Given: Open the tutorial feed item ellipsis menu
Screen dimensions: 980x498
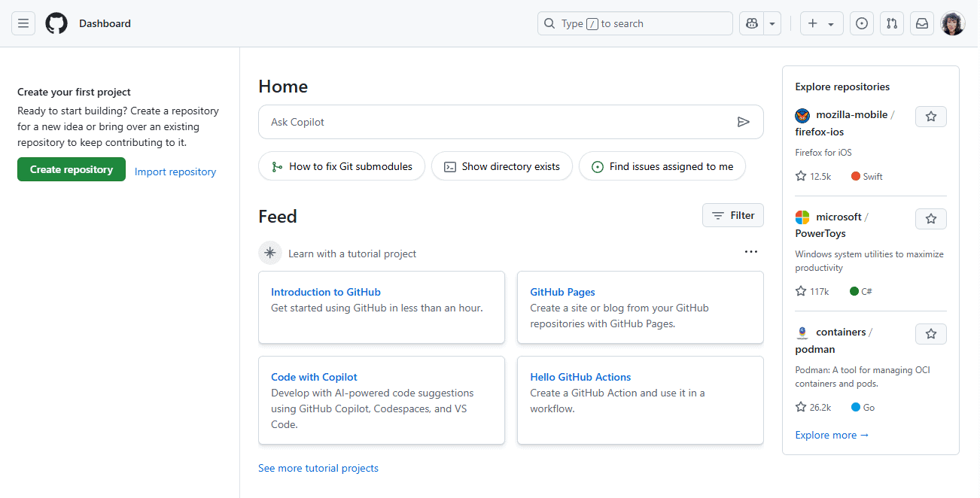Looking at the screenshot, I should [x=750, y=251].
